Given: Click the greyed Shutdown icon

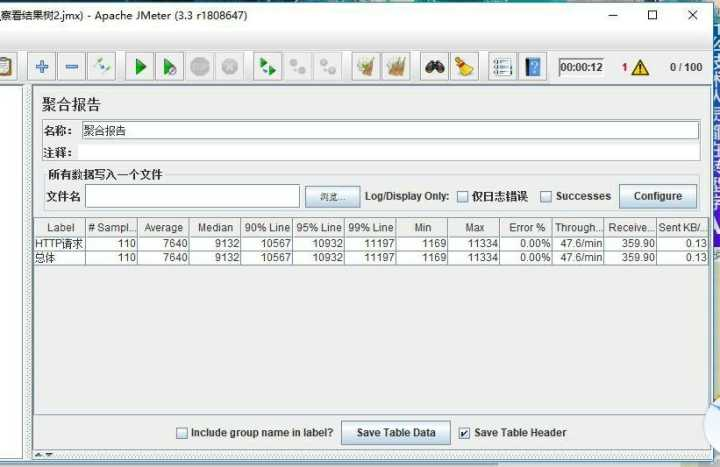Looking at the screenshot, I should (230, 67).
